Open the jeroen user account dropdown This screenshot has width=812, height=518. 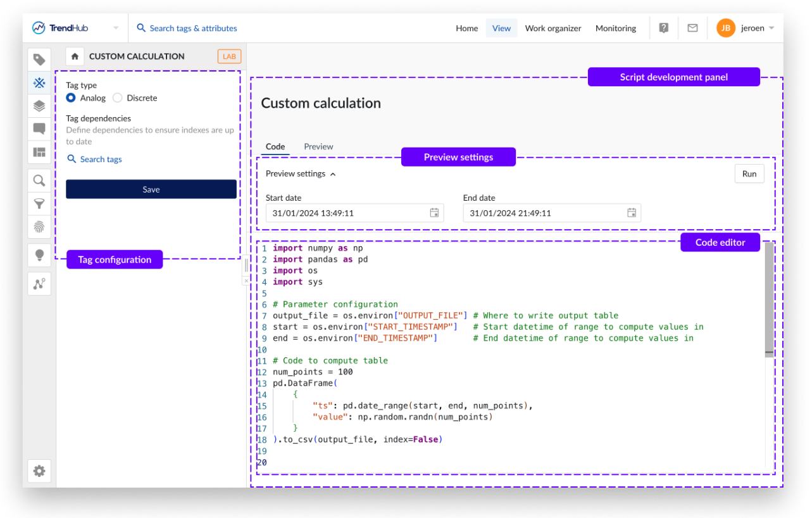pos(746,28)
